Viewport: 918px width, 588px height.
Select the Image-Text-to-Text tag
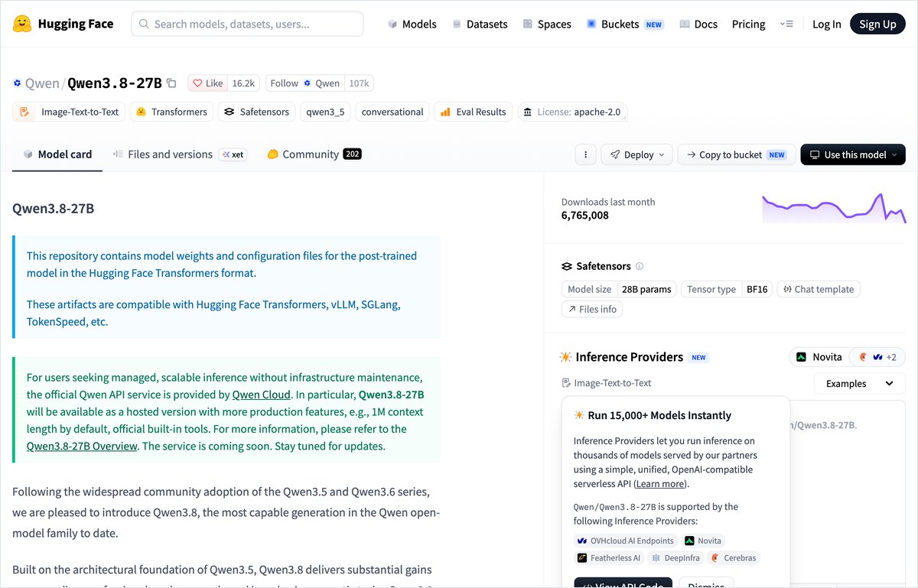[x=69, y=112]
